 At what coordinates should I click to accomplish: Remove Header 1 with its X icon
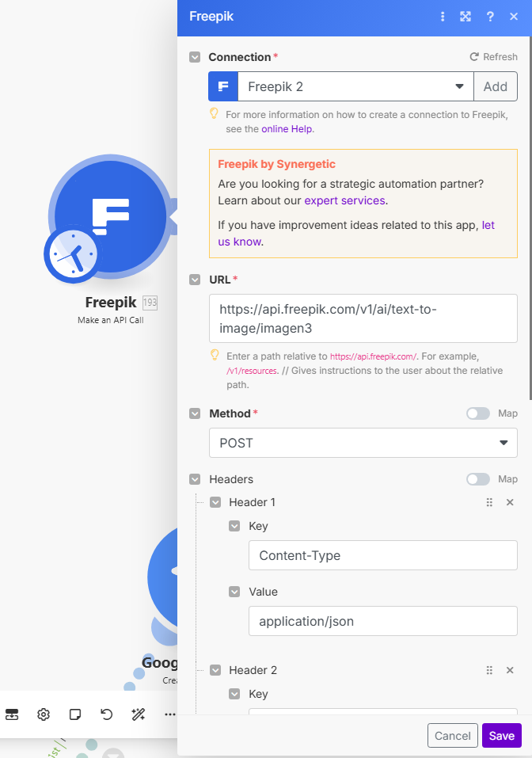pyautogui.click(x=510, y=502)
